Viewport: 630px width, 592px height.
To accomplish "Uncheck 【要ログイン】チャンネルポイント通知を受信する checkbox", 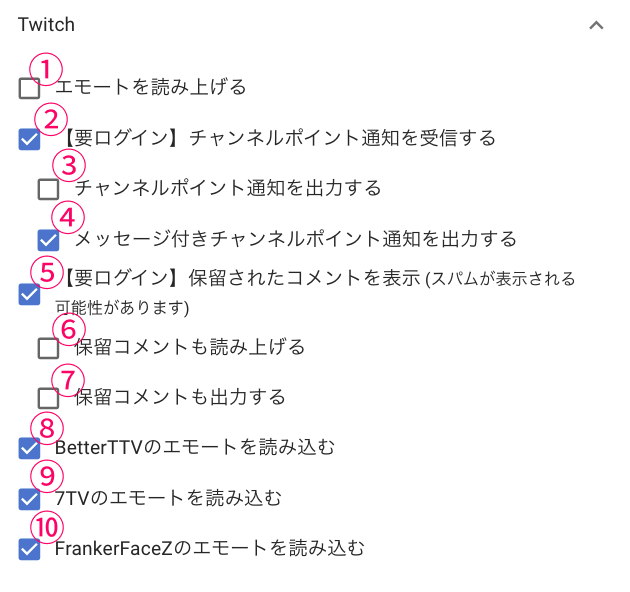I will (x=29, y=139).
